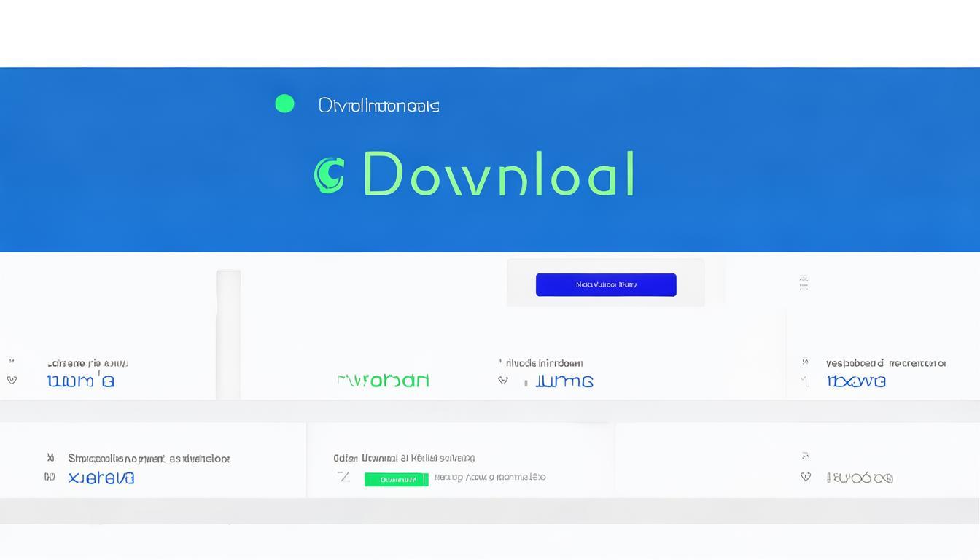Click the slash icon left of green button
The height and width of the screenshot is (560, 980).
(343, 477)
